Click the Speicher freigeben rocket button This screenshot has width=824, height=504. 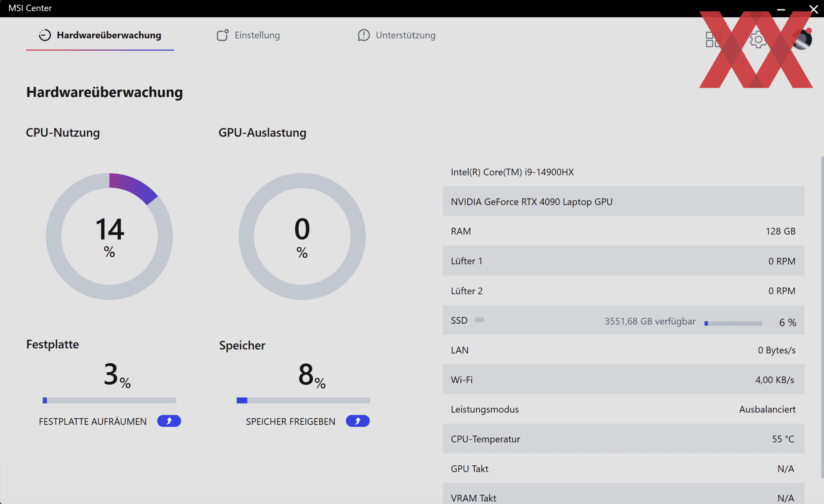[x=358, y=421]
